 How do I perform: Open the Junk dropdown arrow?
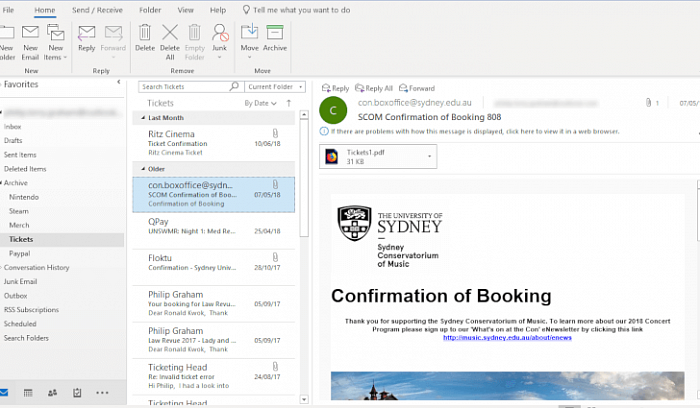point(220,57)
